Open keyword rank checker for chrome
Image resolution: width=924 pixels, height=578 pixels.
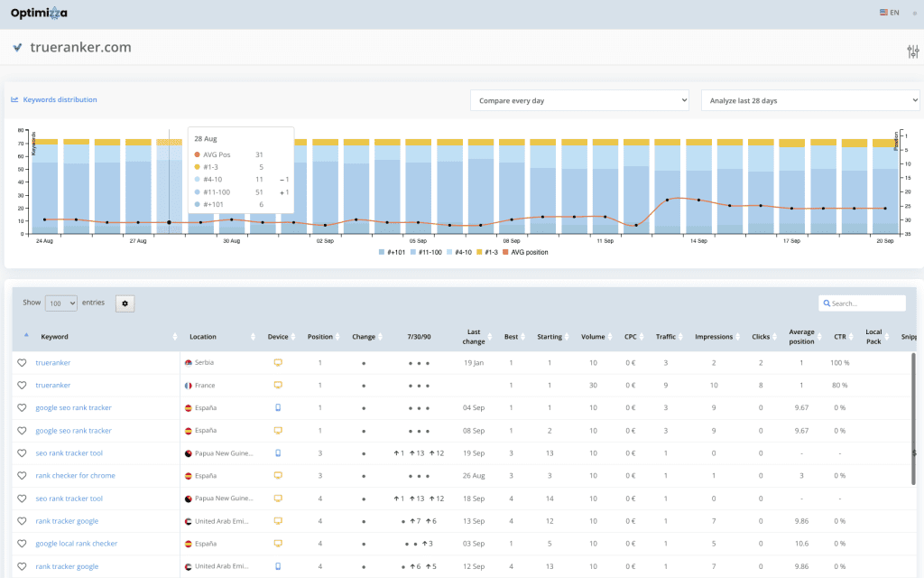pos(76,475)
